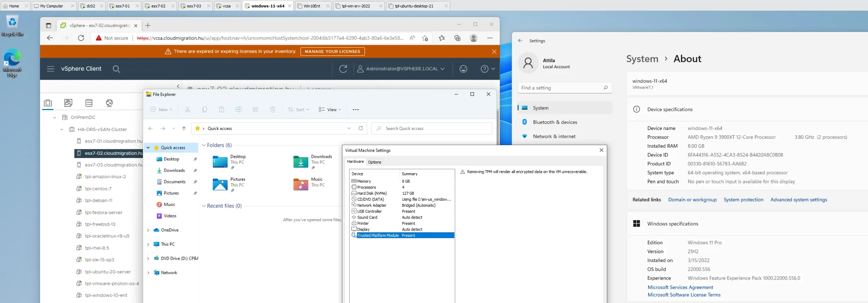Open the Domain or workgroup link
Screen dimensions: 868x303
692,200
